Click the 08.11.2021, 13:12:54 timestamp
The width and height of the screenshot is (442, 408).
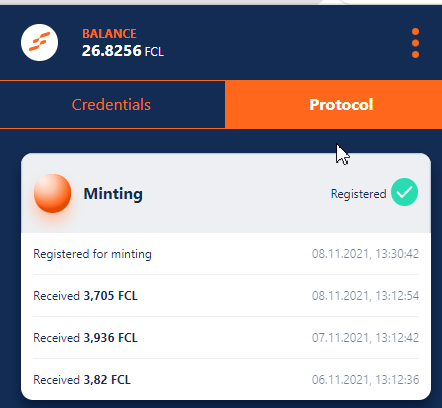[x=365, y=296]
